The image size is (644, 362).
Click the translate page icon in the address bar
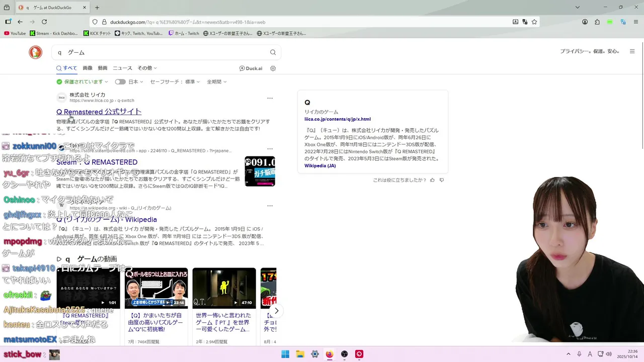pos(525,22)
